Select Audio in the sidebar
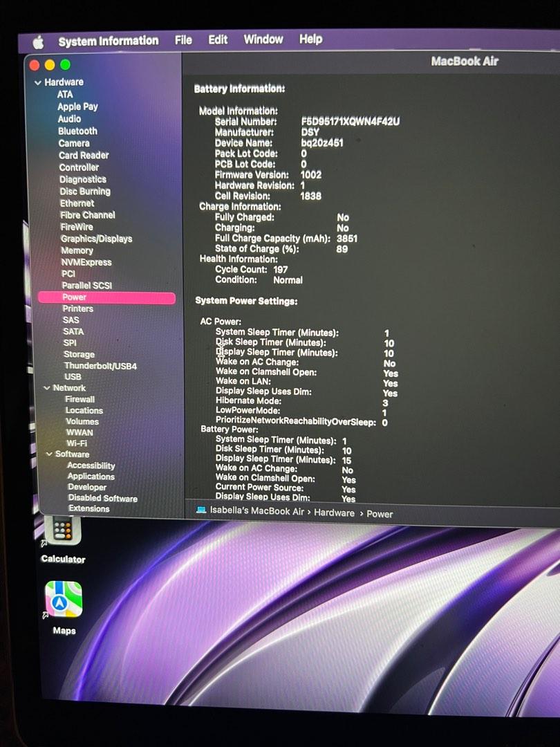 [70, 119]
